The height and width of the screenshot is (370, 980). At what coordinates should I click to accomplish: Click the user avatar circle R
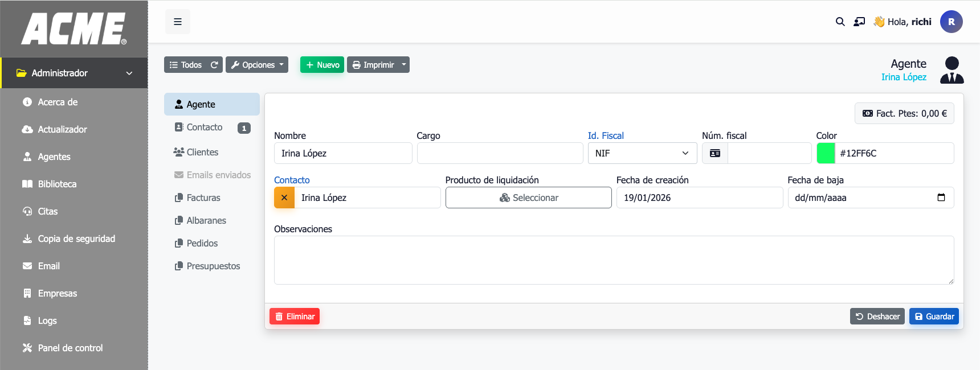[x=951, y=22]
